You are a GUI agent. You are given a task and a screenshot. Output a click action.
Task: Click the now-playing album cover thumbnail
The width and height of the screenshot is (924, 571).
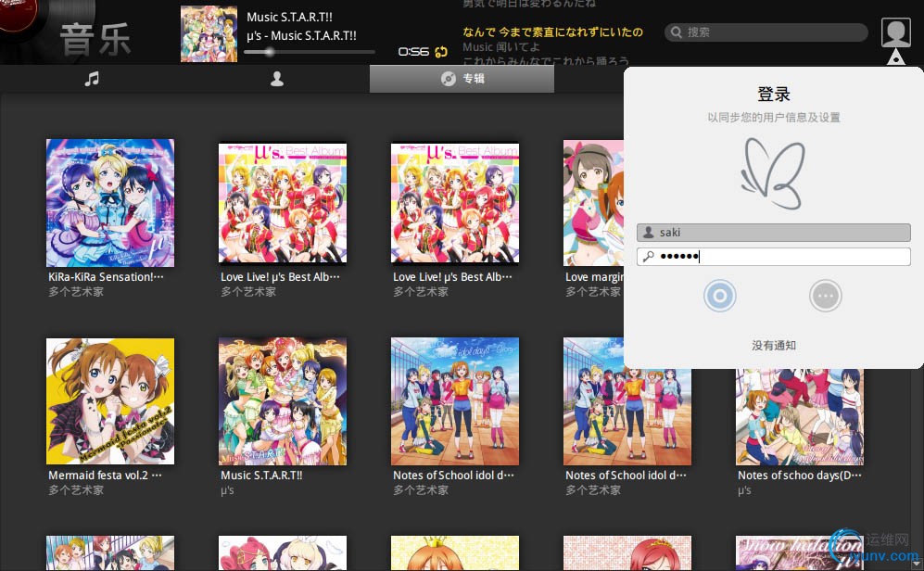coord(209,33)
